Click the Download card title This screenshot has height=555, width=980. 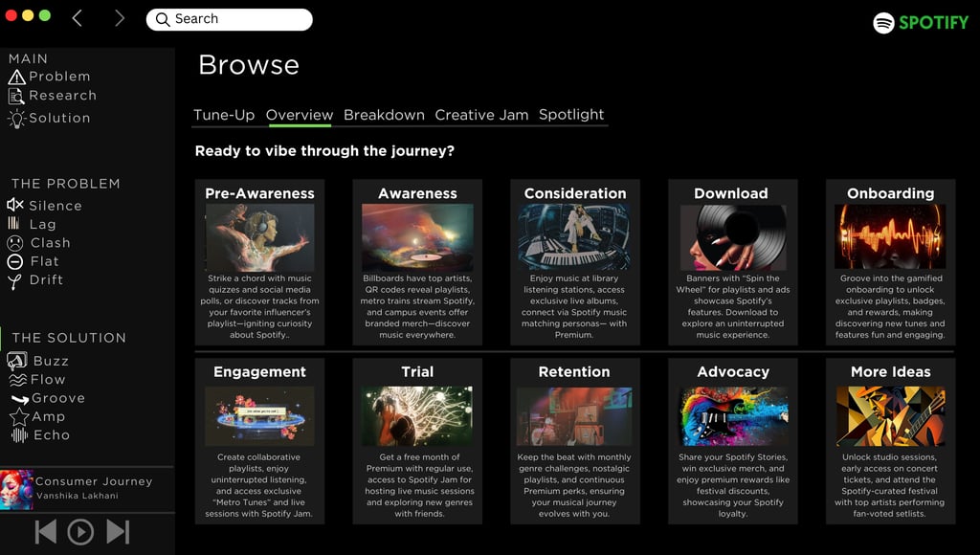731,193
